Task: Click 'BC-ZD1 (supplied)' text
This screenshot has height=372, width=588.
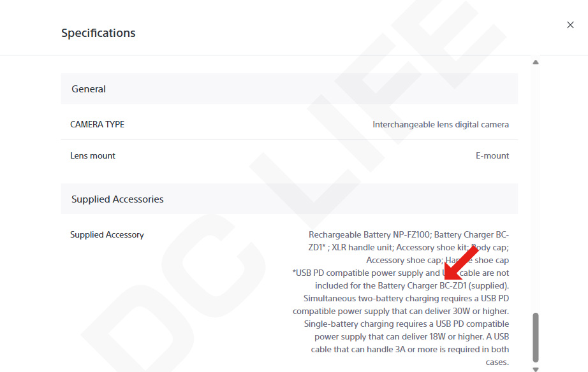Action: pos(474,286)
